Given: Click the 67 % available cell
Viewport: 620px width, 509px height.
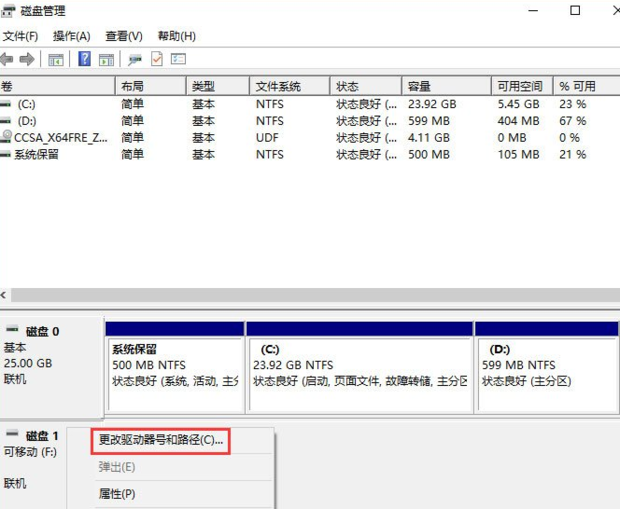Looking at the screenshot, I should (573, 121).
